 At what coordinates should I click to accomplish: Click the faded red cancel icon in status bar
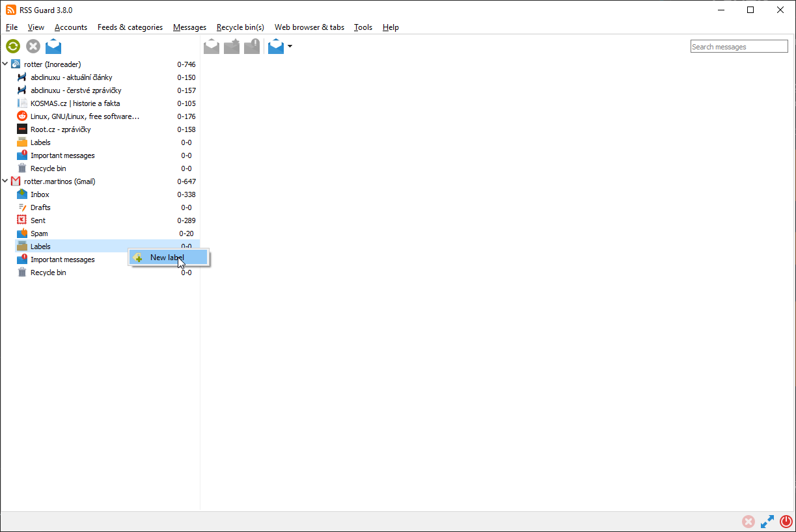pyautogui.click(x=748, y=522)
